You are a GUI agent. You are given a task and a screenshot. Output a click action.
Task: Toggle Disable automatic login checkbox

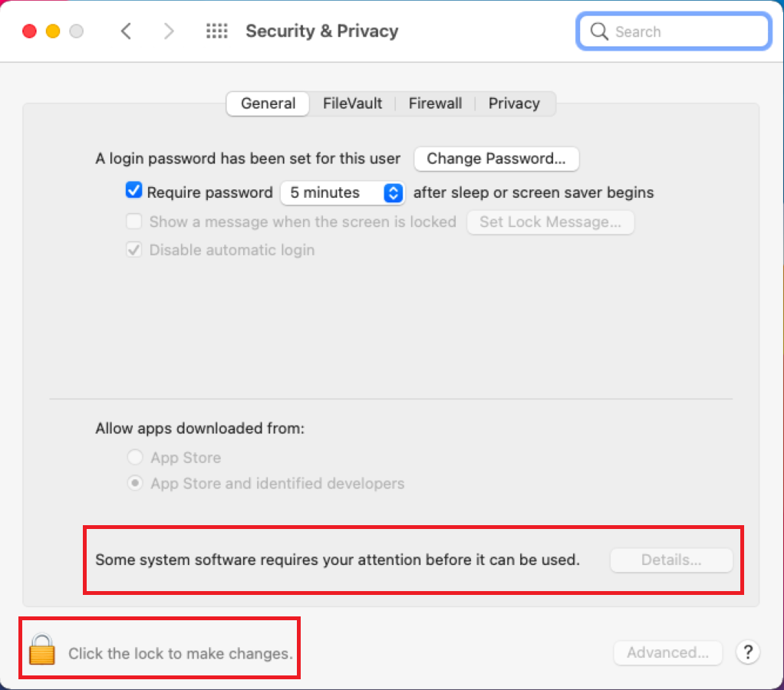[134, 249]
